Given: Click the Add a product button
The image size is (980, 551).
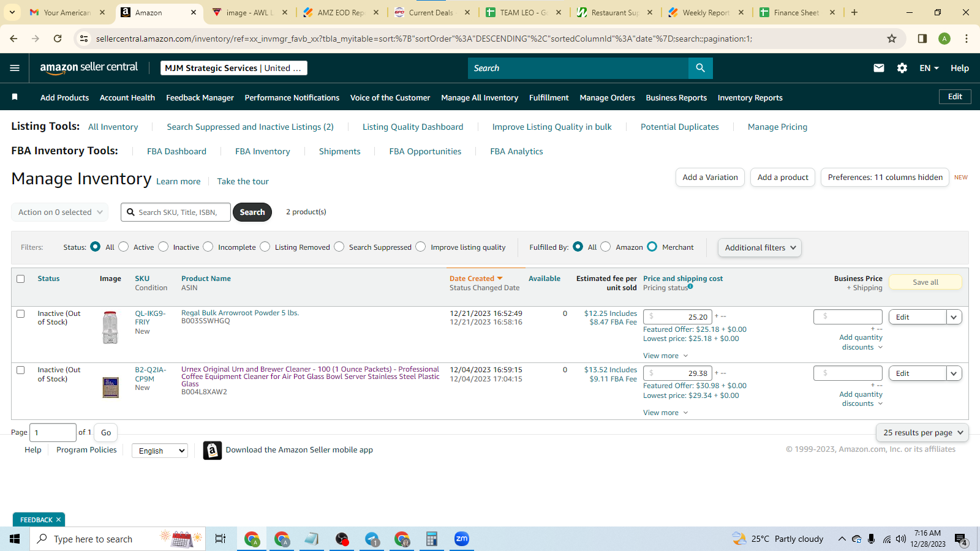Looking at the screenshot, I should tap(783, 178).
